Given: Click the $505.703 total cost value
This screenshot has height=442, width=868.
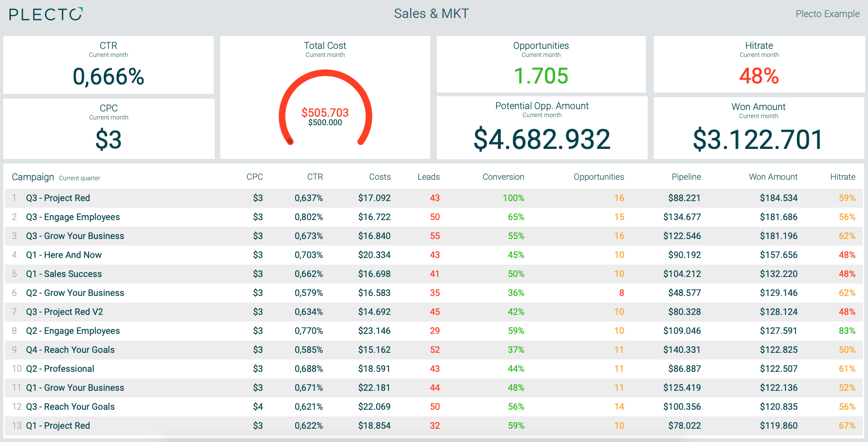Looking at the screenshot, I should 325,112.
